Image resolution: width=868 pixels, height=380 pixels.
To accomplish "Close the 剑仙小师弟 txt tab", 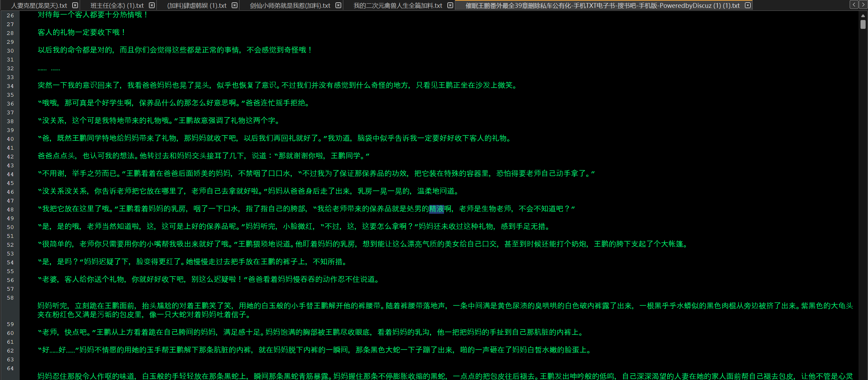I will click(x=338, y=5).
